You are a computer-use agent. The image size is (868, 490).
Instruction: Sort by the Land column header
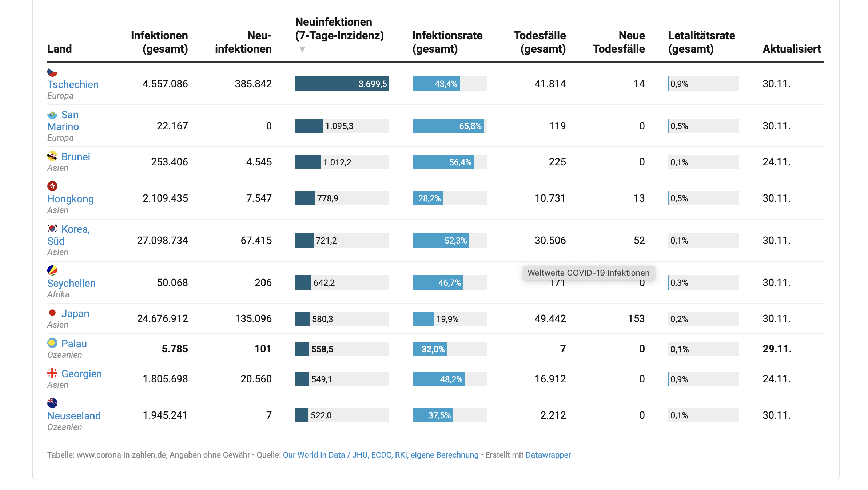60,49
